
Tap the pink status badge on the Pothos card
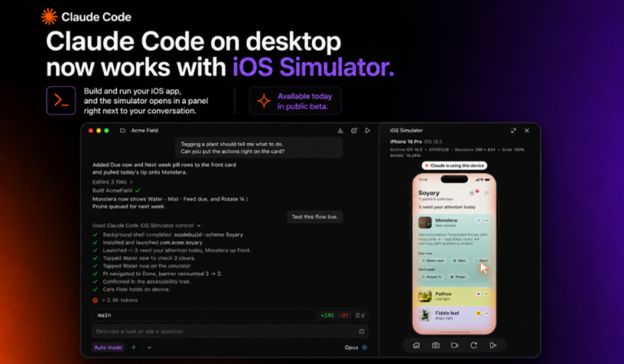point(479,294)
